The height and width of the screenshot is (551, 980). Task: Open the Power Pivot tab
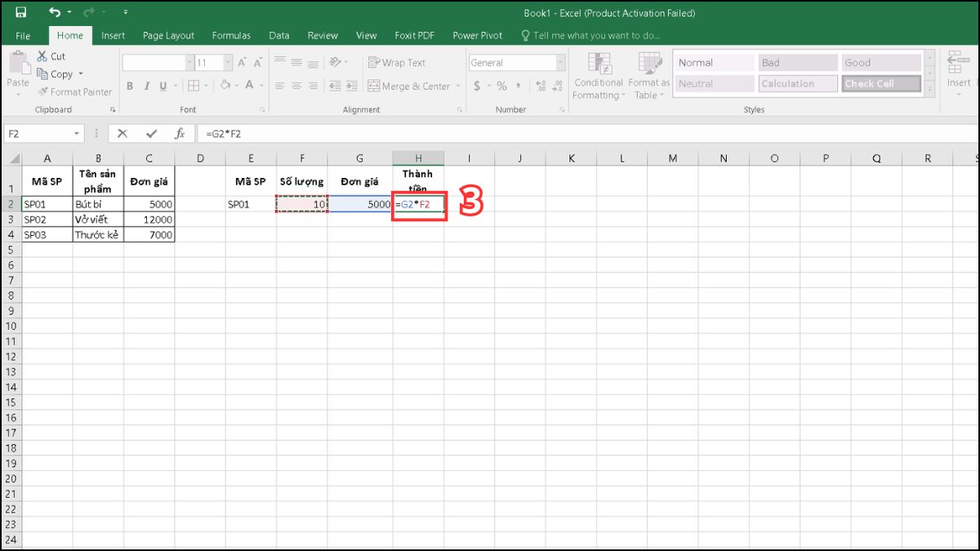[x=477, y=35]
